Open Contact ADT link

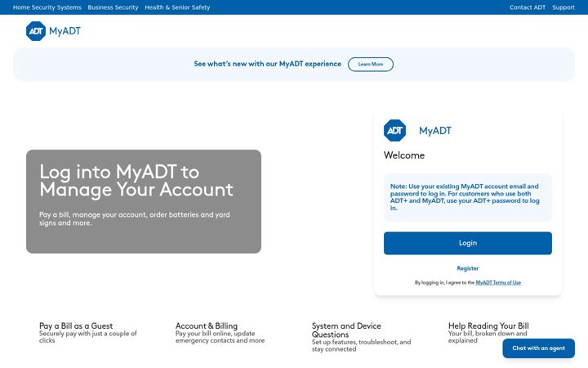[x=528, y=7]
